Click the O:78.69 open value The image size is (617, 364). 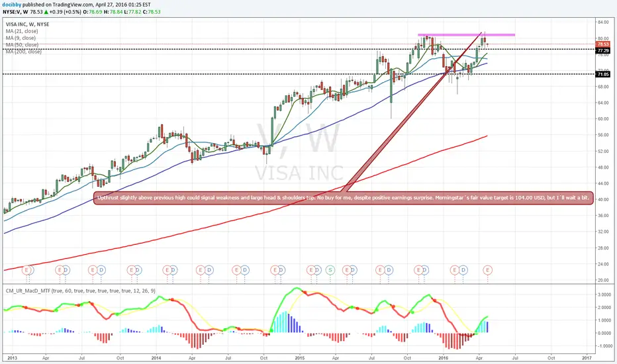point(93,12)
